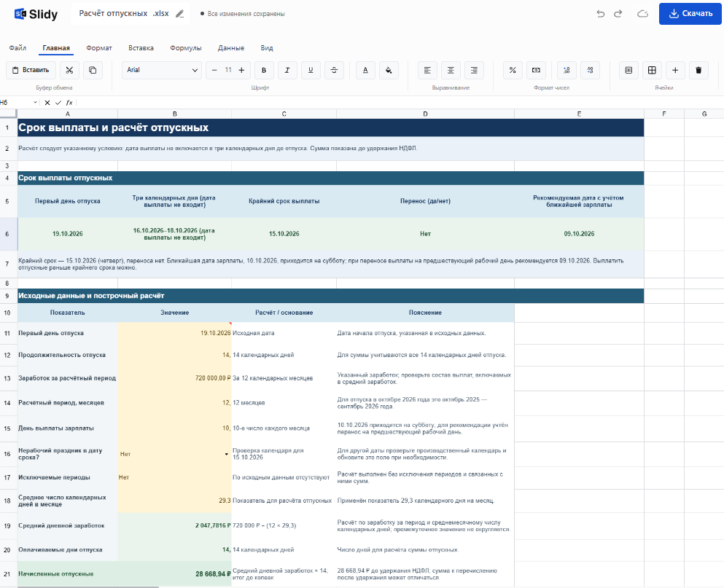This screenshot has width=724, height=588.
Task: Open the insert function fx button
Action: coord(69,103)
